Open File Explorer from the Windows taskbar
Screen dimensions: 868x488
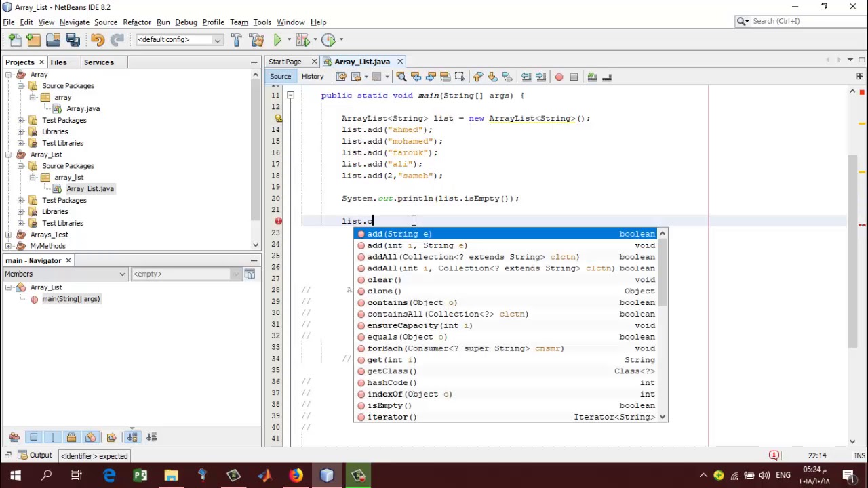[171, 475]
